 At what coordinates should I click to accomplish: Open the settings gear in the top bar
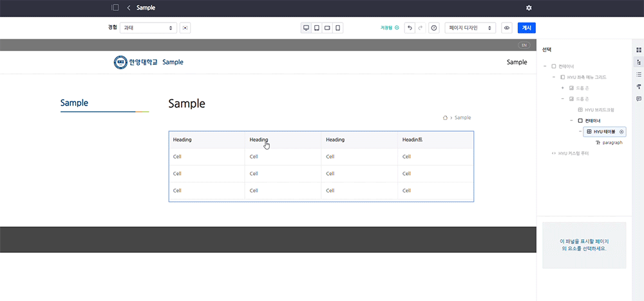529,8
